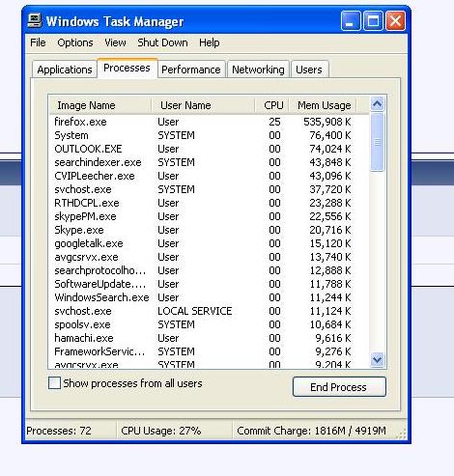The width and height of the screenshot is (454, 476).
Task: Click the Task Manager title bar icon
Action: 34,20
